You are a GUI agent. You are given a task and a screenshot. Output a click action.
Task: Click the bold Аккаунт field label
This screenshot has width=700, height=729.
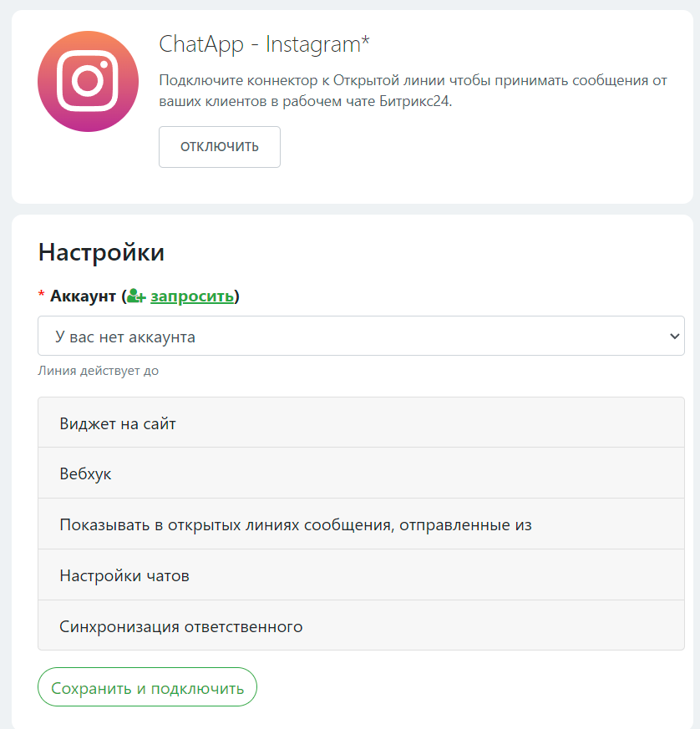click(x=83, y=296)
